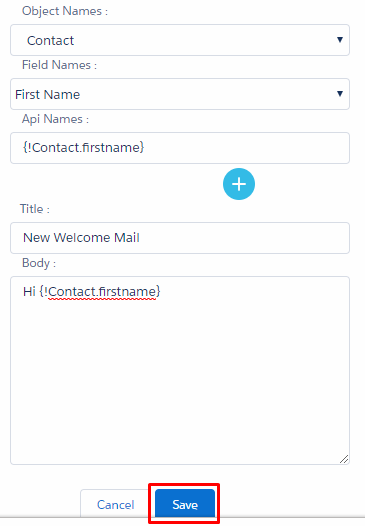The height and width of the screenshot is (526, 365).
Task: Click the arrow on the First Name dropdown
Action: [x=340, y=94]
